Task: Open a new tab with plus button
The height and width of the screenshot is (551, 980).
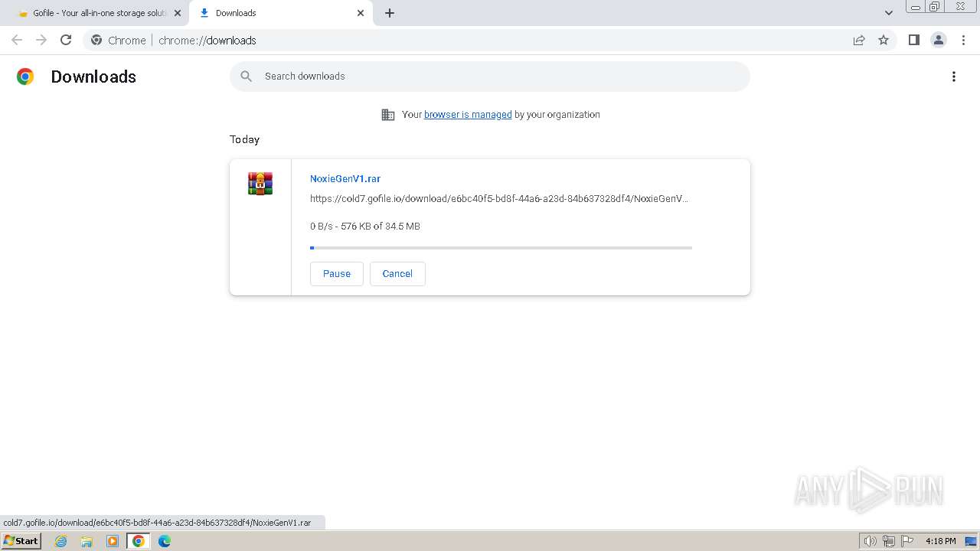Action: (x=390, y=13)
